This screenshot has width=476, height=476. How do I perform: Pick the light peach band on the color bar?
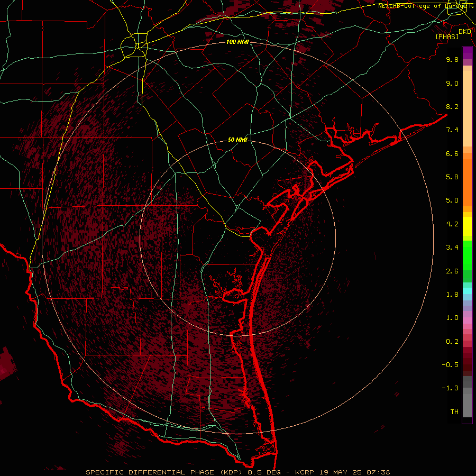pos(467,108)
